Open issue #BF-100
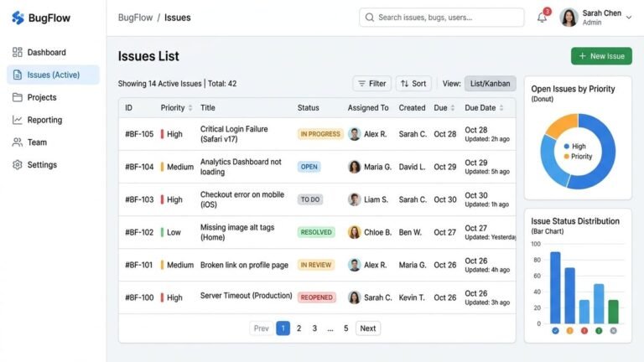644x362 pixels. tap(139, 297)
